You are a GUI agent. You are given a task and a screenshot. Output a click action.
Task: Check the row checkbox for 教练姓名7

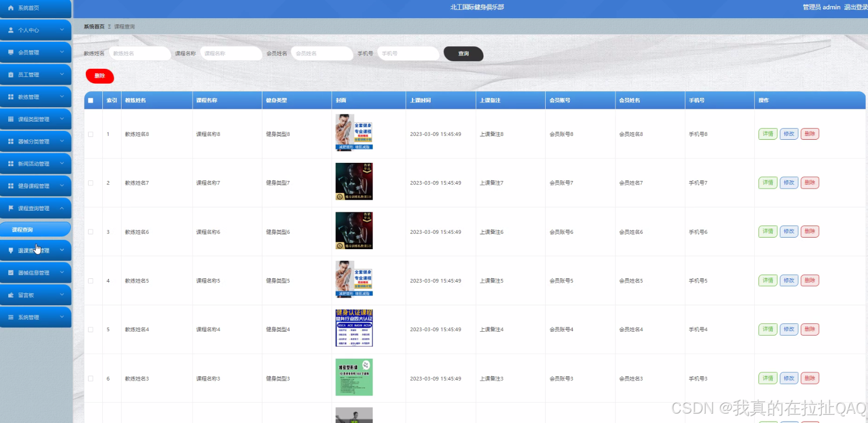(x=91, y=183)
